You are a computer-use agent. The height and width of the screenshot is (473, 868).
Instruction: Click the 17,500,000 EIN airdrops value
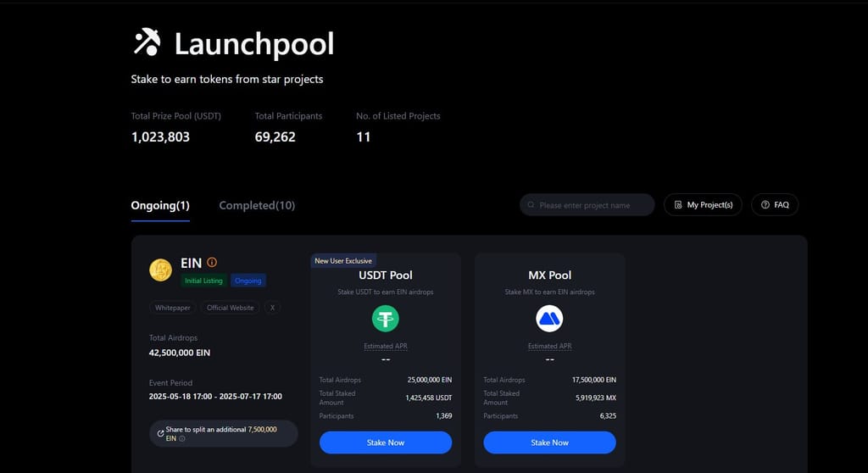[x=594, y=380]
